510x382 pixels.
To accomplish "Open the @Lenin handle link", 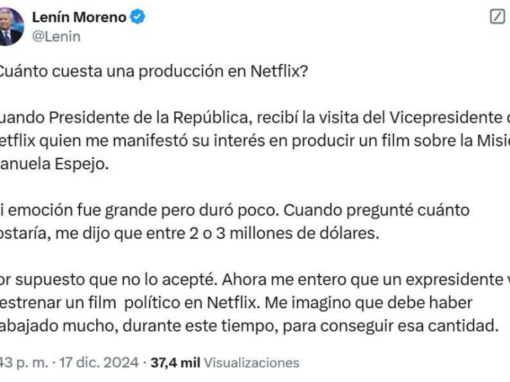I will click(56, 37).
